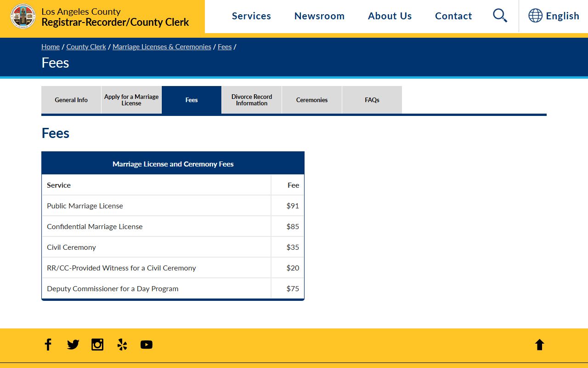This screenshot has height=368, width=588.
Task: Switch to Apply for a Marriage License tab
Action: 131,100
